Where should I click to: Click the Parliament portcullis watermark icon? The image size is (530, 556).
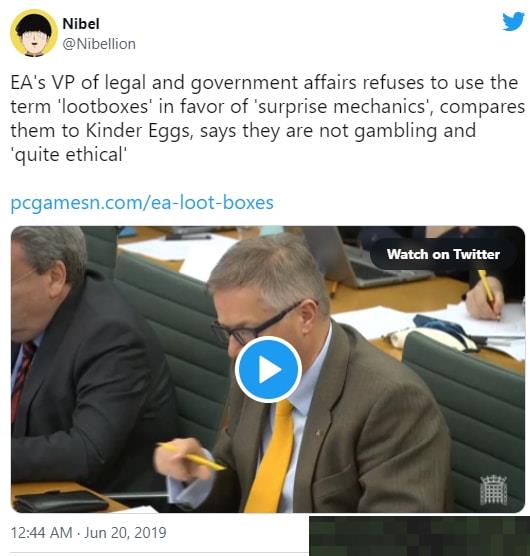493,490
